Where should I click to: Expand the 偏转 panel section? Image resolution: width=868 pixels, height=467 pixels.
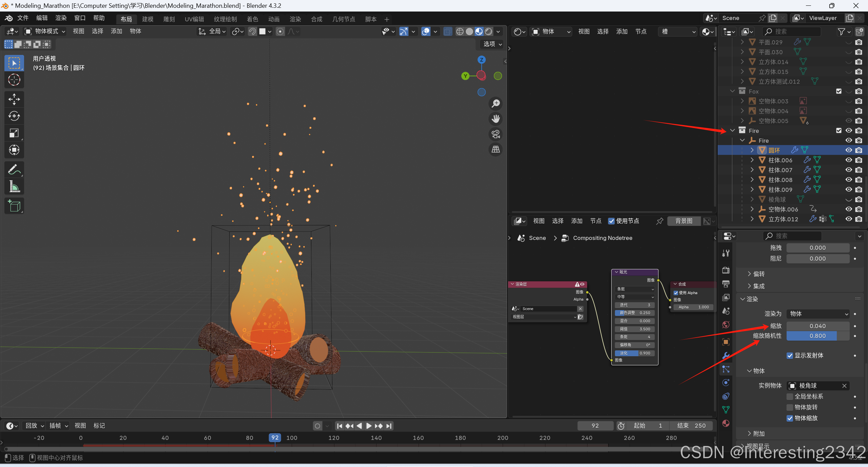759,274
